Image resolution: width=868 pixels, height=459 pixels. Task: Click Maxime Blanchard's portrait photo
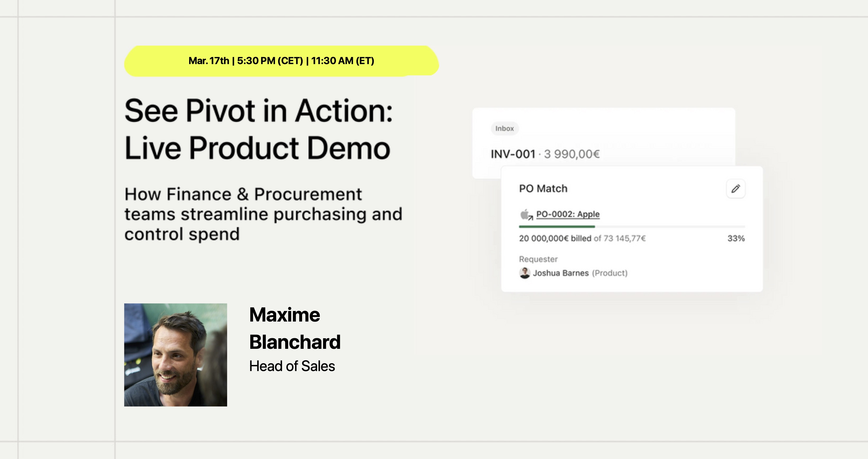point(176,355)
